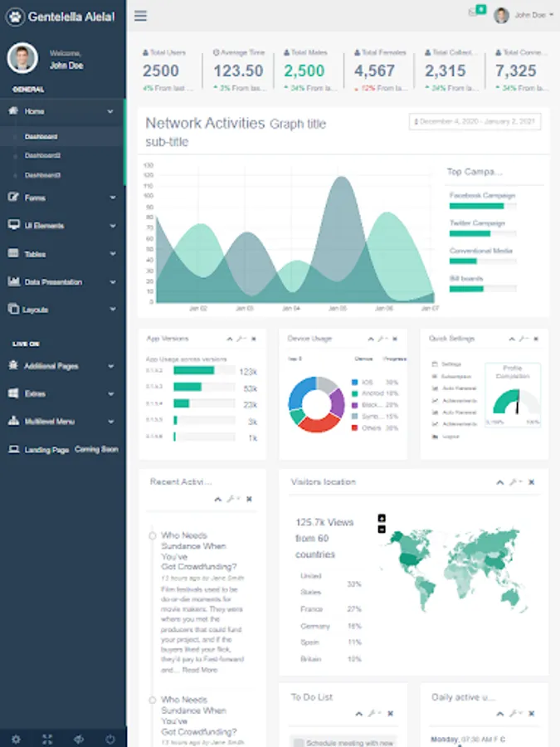This screenshot has width=560, height=747.
Task: Click Logout in the Quick Settings list
Action: (446, 437)
